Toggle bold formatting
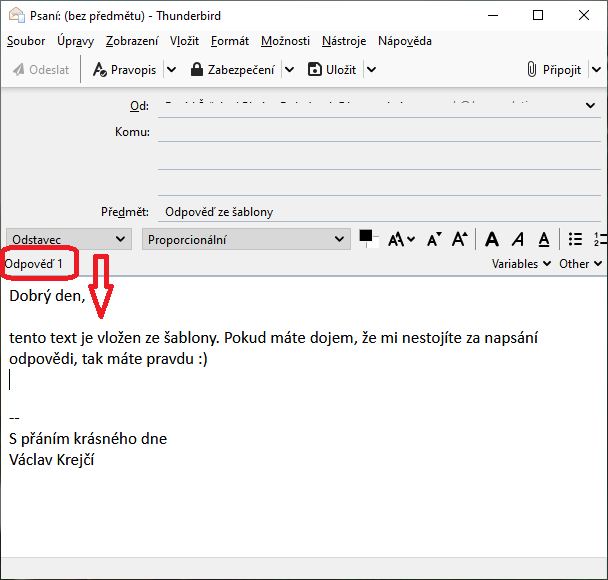This screenshot has width=608, height=580. tap(492, 239)
